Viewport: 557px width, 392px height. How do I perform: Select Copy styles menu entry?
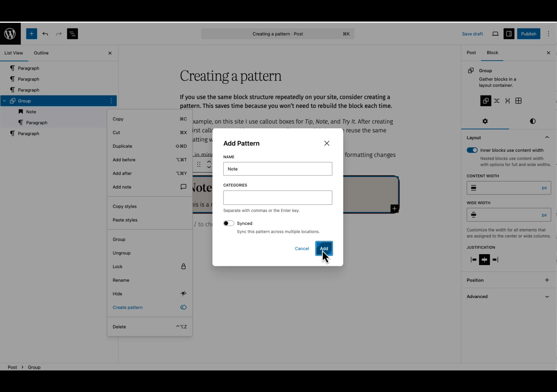tap(150, 207)
